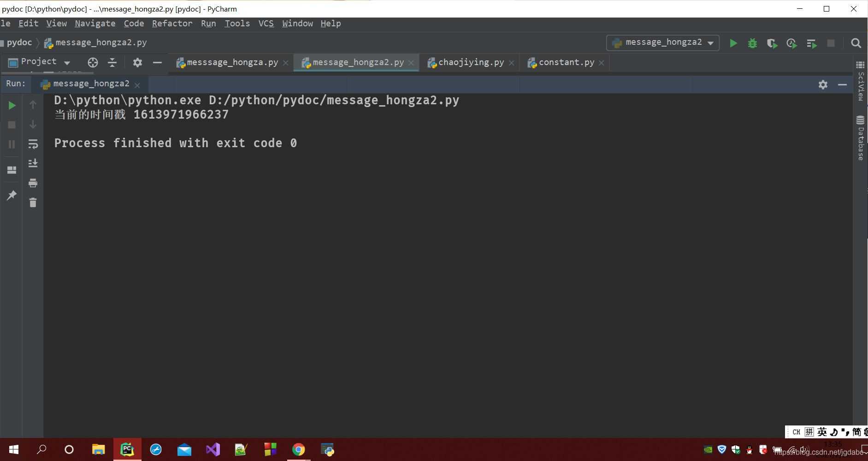Switch to the chaojiying.py tab
Viewport: 868px width, 461px height.
pyautogui.click(x=469, y=62)
